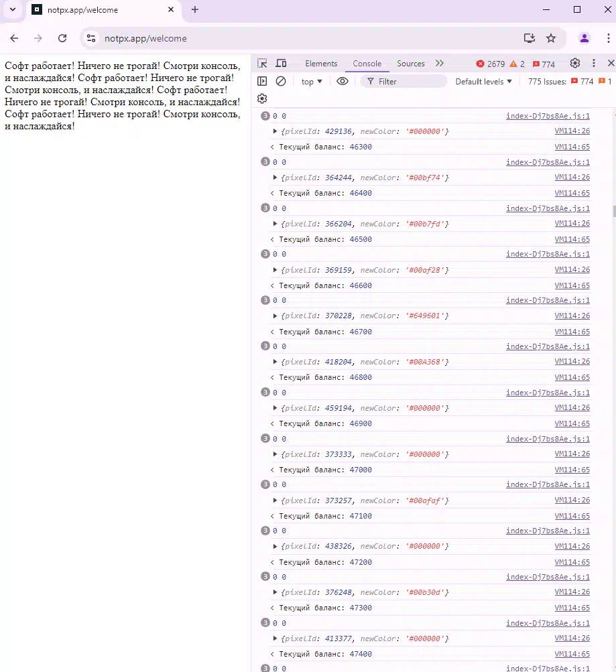Click the console vertical scrollbar thumb

point(614,211)
